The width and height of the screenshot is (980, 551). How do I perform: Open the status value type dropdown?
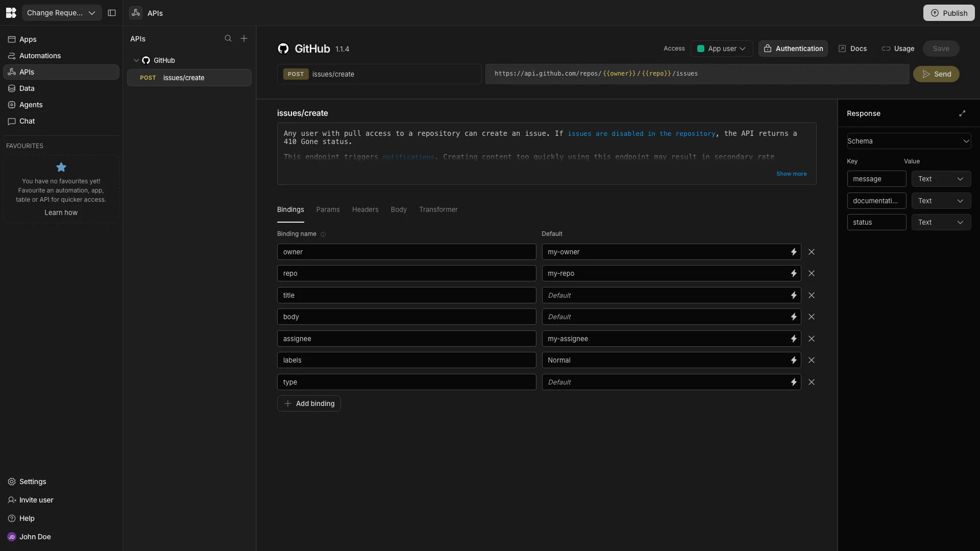[x=941, y=222]
